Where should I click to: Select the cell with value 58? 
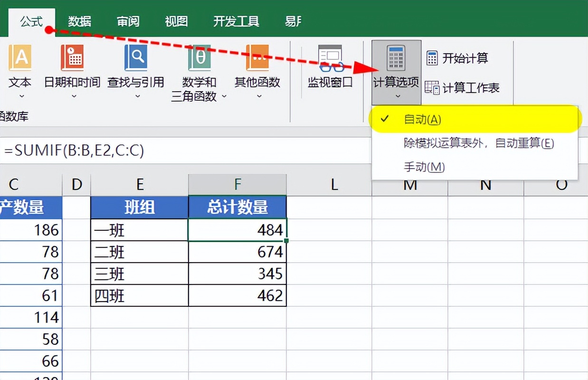pyautogui.click(x=31, y=339)
